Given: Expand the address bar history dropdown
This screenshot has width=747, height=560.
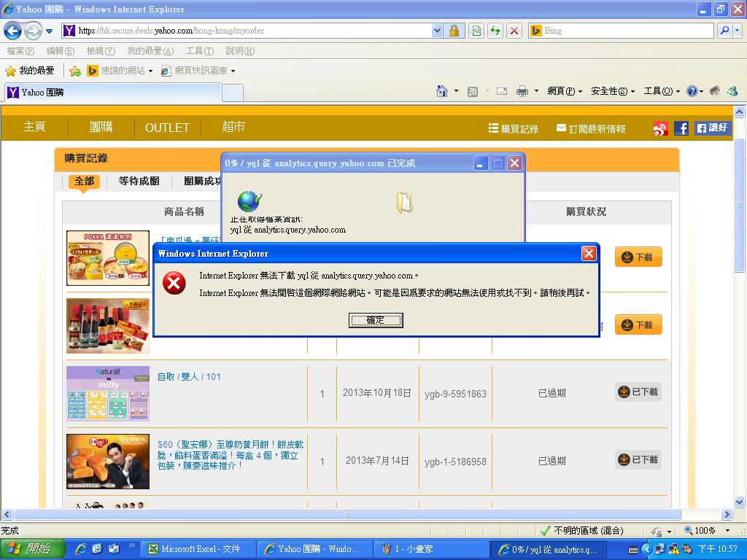Looking at the screenshot, I should 437,31.
